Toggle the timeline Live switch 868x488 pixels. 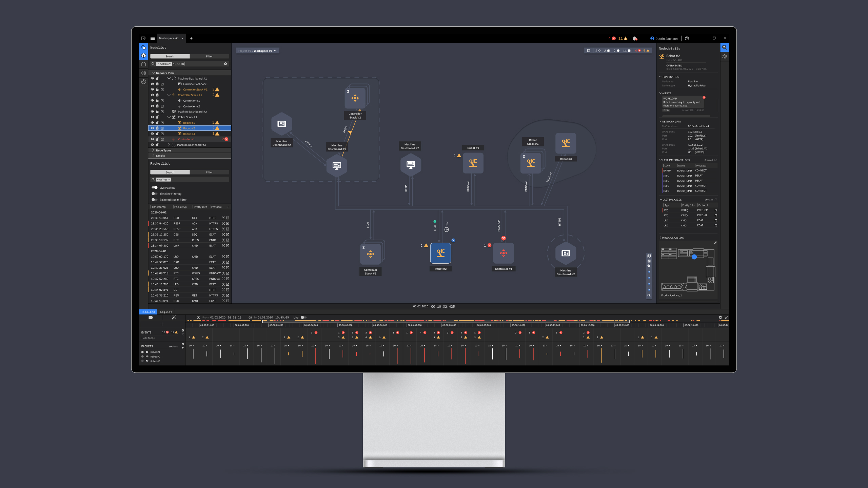(304, 318)
